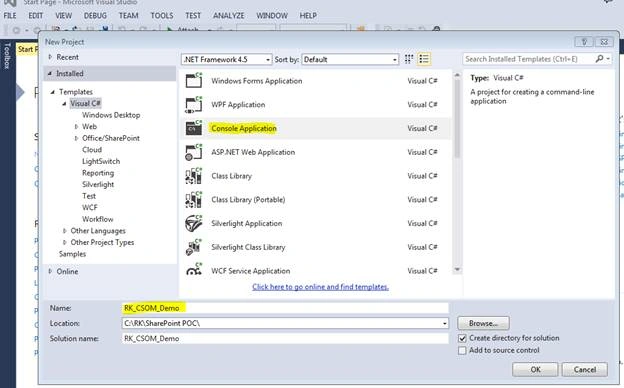Click the dialog help question mark button

pyautogui.click(x=584, y=42)
